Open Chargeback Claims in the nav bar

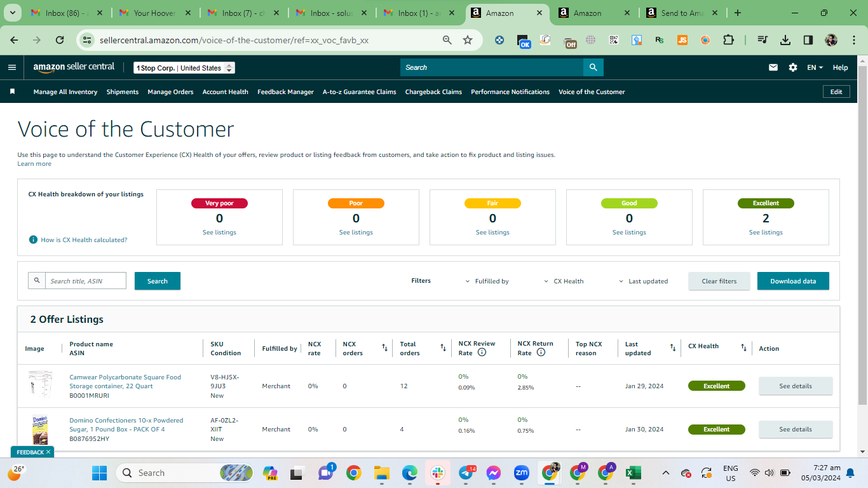pos(433,92)
